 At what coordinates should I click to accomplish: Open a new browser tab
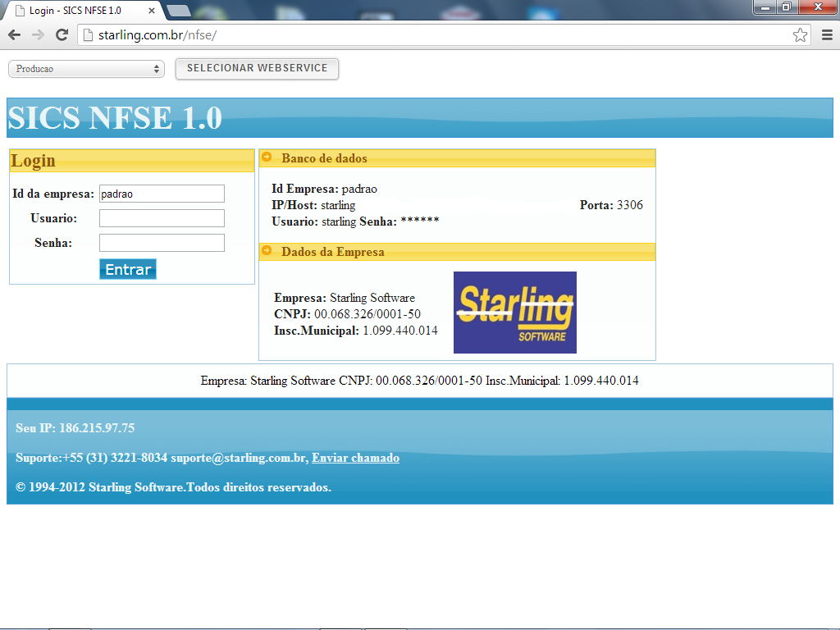coord(178,10)
